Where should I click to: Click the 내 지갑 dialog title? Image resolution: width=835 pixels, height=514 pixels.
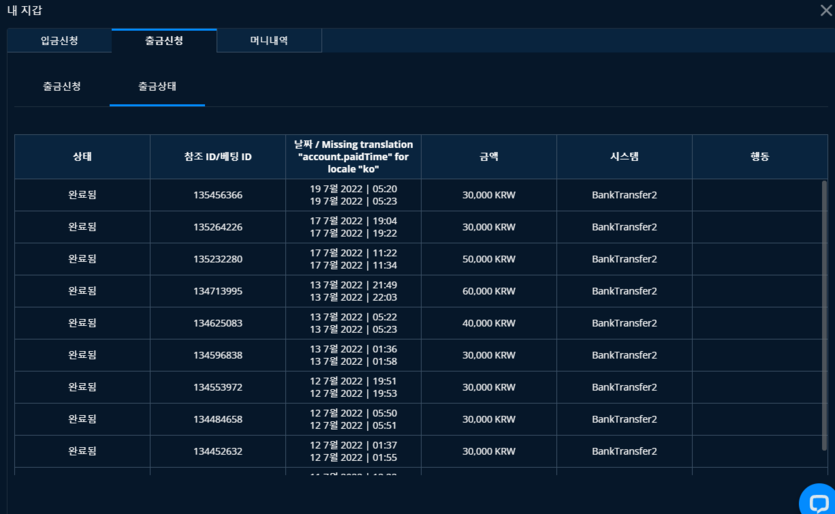[24, 10]
